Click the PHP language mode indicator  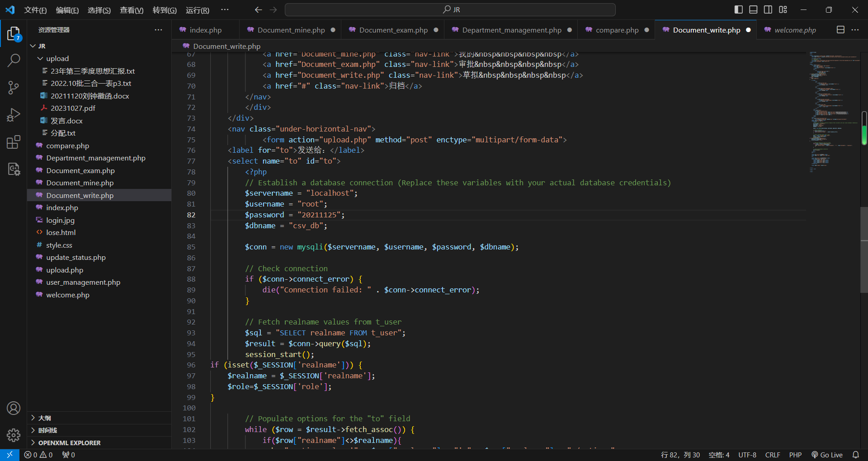[795, 455]
